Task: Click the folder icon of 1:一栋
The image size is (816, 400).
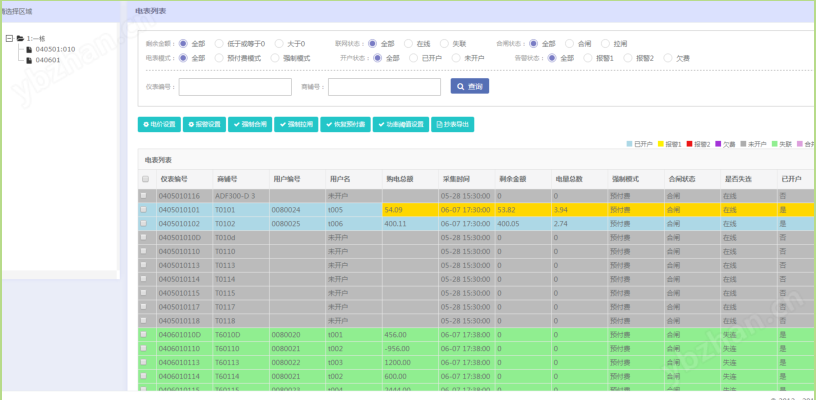Action: point(20,38)
